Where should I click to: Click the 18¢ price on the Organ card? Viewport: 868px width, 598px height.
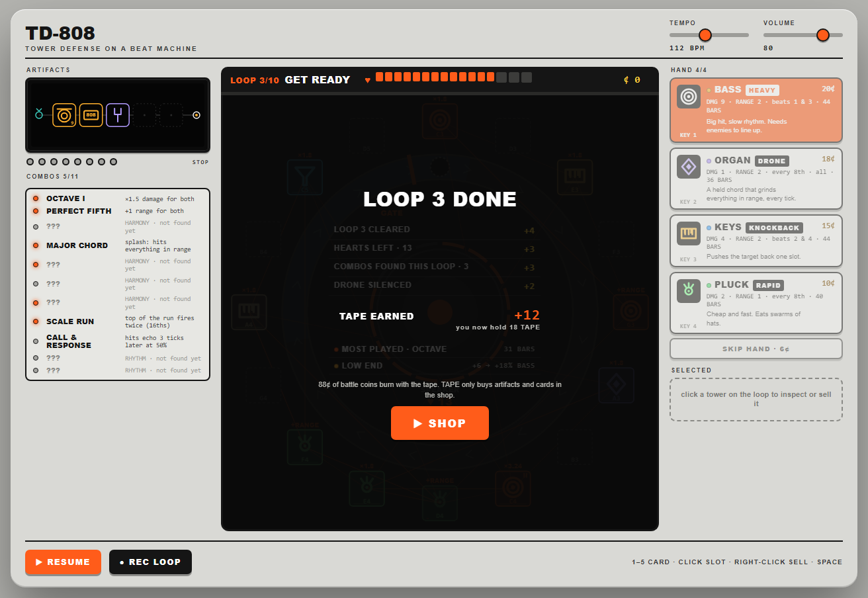tap(828, 159)
